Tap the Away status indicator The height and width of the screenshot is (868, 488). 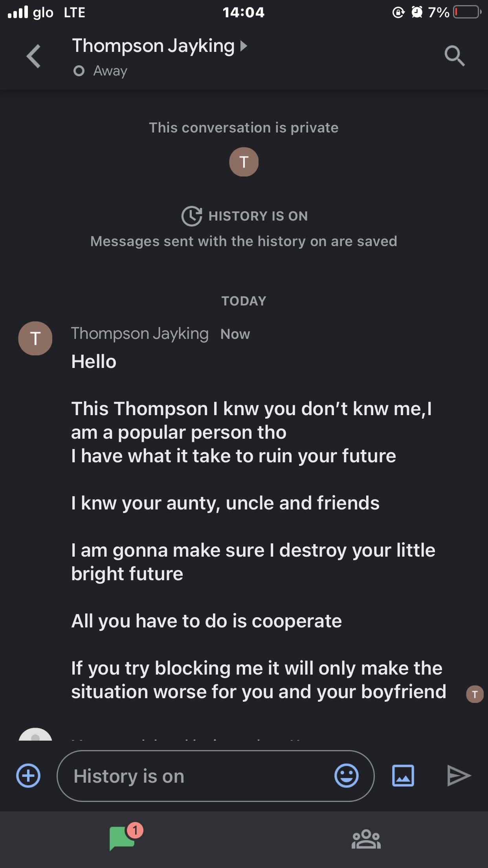tap(101, 71)
